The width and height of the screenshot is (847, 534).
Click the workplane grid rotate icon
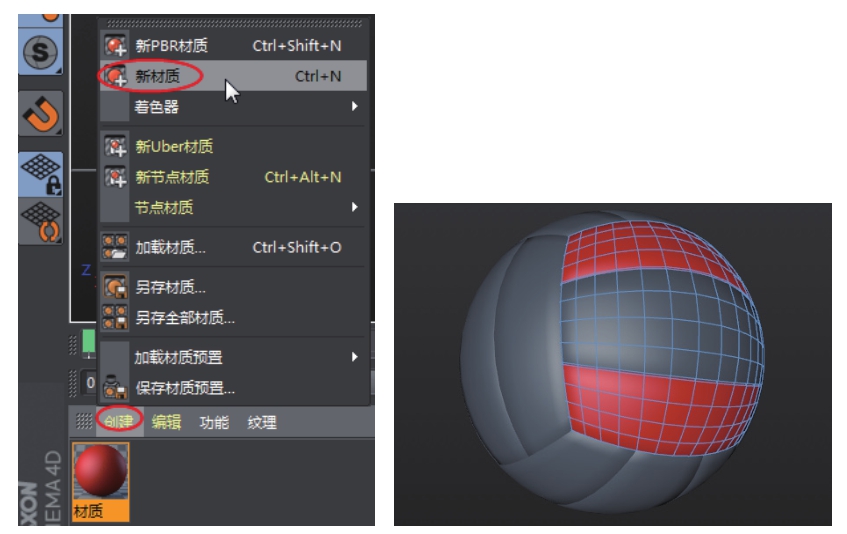click(x=41, y=221)
